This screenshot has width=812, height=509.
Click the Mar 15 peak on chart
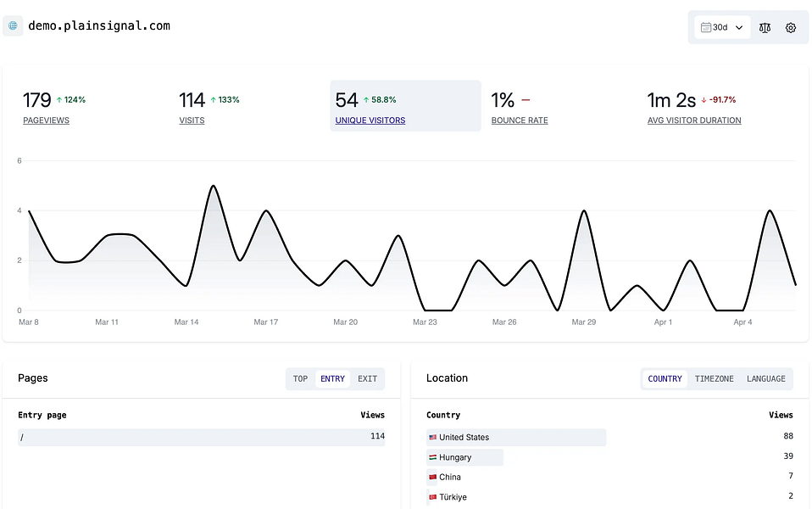click(213, 186)
